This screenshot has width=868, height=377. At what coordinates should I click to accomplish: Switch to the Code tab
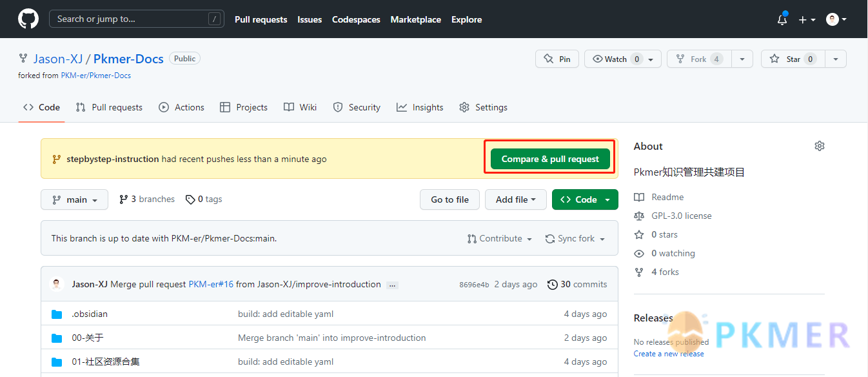[42, 107]
